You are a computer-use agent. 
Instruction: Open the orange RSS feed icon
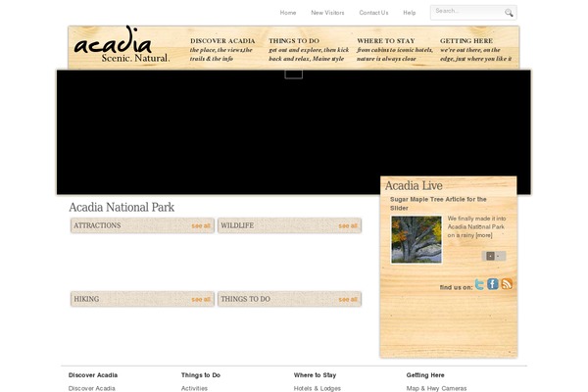click(x=507, y=284)
